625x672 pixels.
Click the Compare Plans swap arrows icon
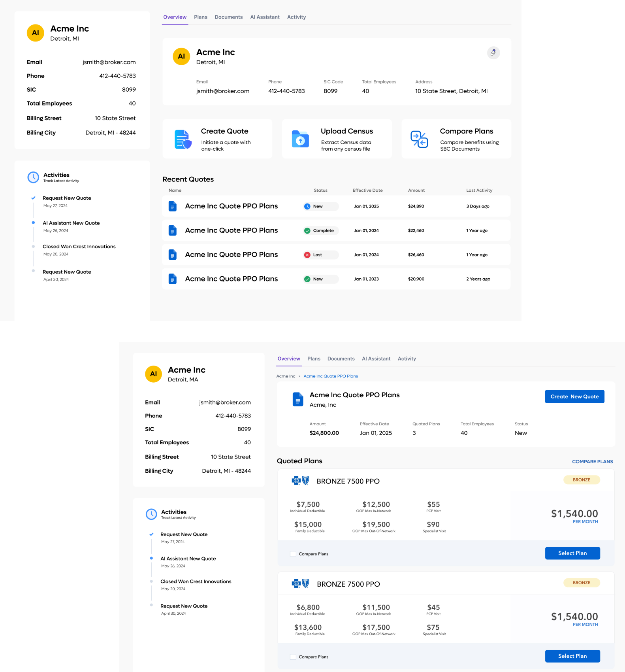point(419,139)
